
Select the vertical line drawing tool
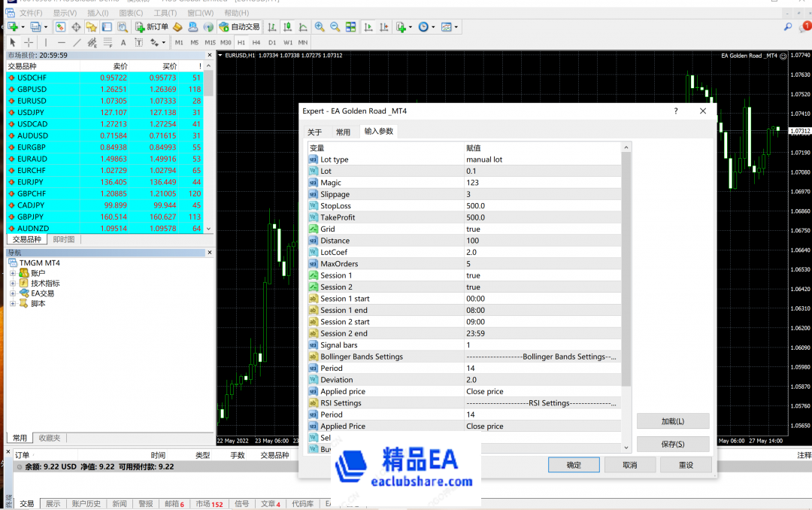coord(46,42)
